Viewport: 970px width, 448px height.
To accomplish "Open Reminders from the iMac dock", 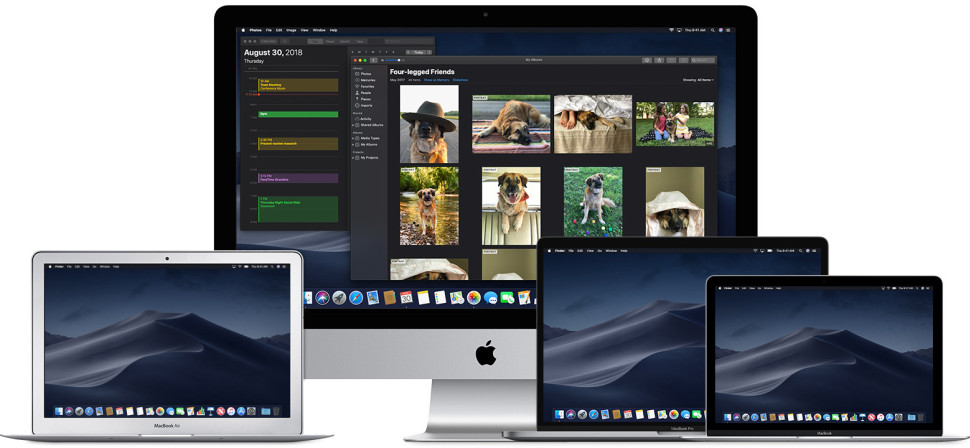I will pyautogui.click(x=440, y=298).
